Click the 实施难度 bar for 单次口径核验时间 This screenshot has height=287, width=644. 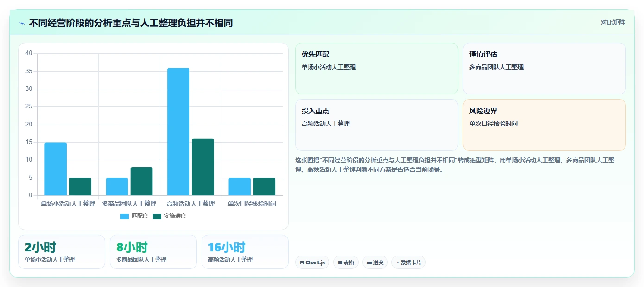point(264,187)
